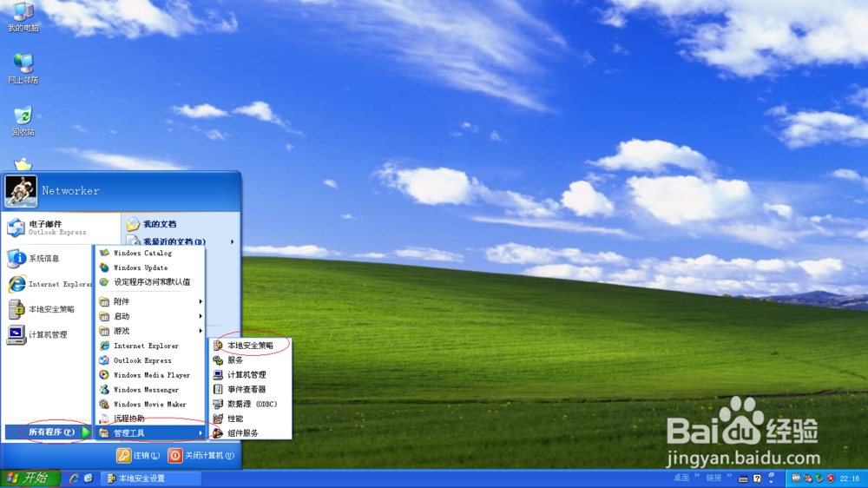Expand the 游戏 program folder

click(150, 331)
